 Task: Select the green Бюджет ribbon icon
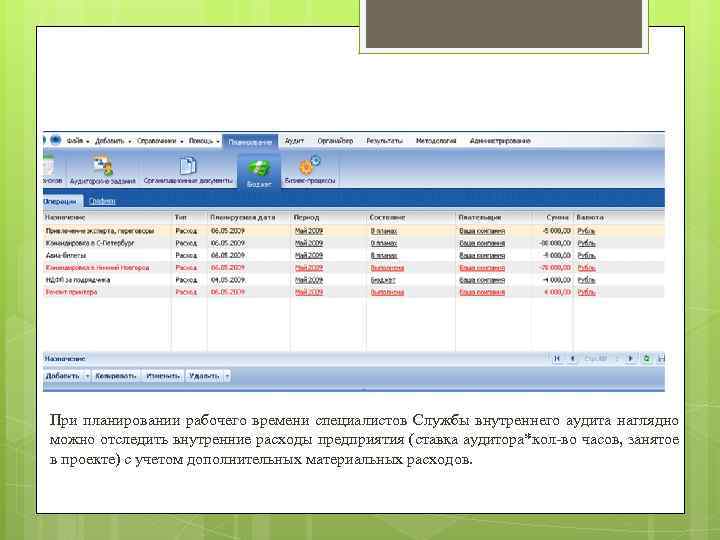pyautogui.click(x=259, y=172)
